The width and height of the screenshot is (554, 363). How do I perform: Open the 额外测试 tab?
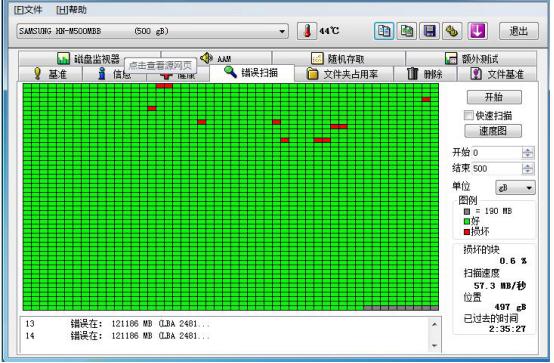pyautogui.click(x=471, y=58)
